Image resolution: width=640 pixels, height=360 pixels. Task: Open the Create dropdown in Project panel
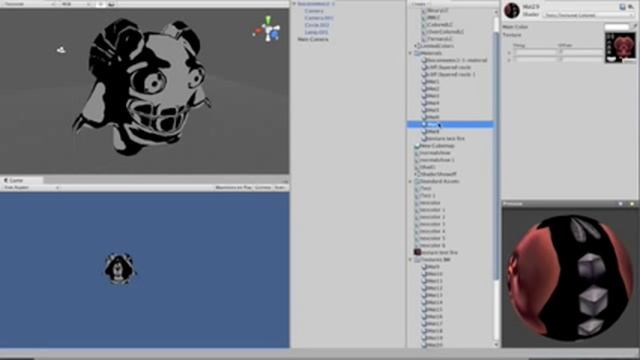pyautogui.click(x=420, y=4)
